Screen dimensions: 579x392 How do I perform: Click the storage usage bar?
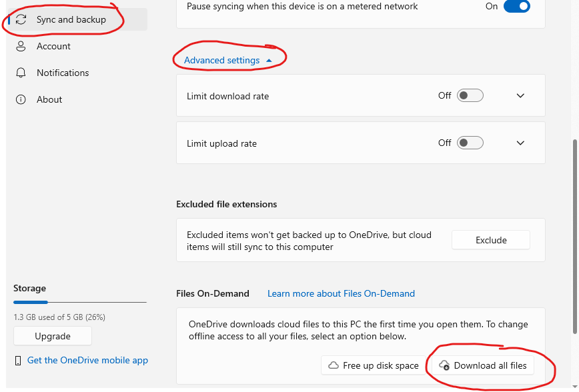[x=79, y=302]
